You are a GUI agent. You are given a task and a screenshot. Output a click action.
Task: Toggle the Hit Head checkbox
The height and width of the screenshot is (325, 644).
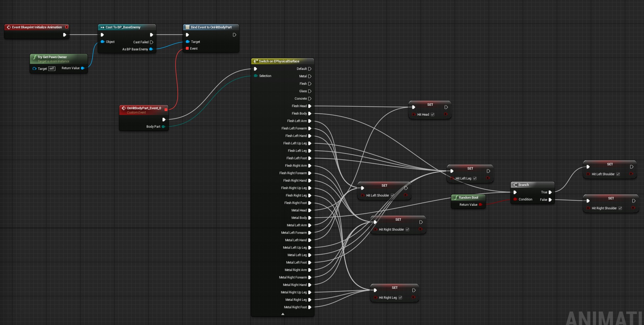tap(433, 115)
